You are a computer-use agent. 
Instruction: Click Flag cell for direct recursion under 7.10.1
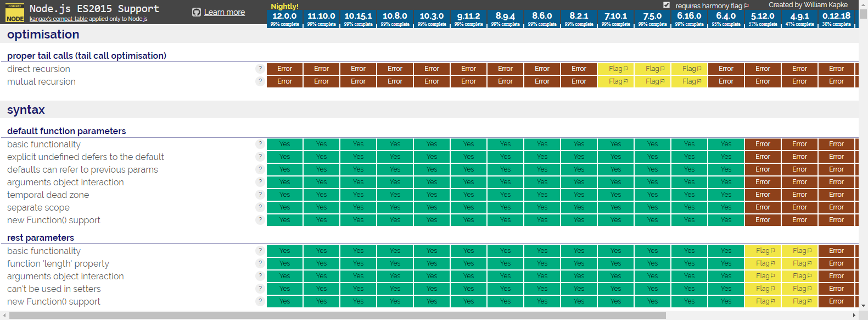tap(615, 69)
